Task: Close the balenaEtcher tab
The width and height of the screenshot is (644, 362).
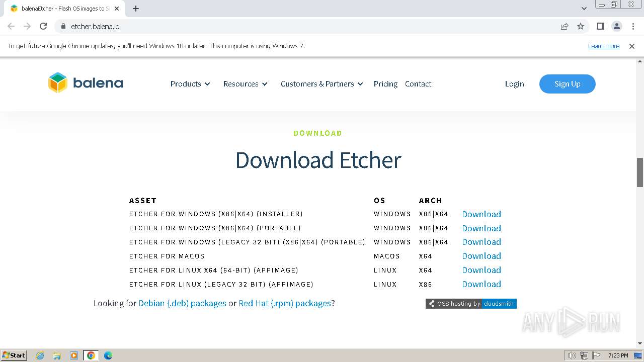Action: 117,9
